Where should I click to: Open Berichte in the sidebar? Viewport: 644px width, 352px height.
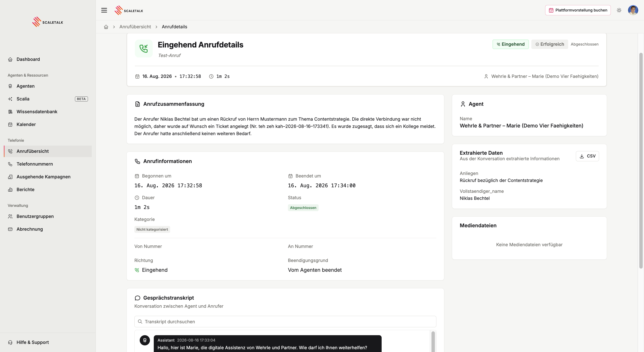coord(48,189)
